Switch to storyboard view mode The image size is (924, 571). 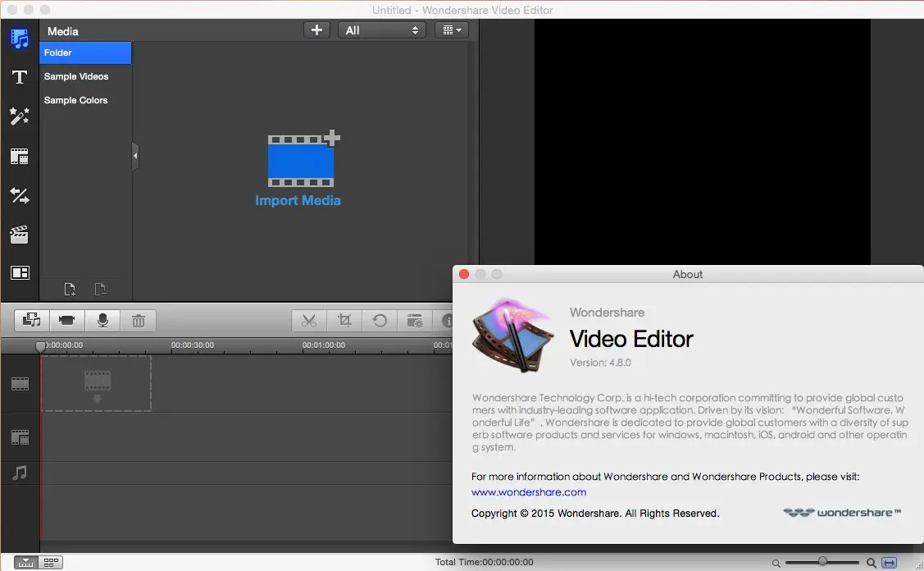51,563
